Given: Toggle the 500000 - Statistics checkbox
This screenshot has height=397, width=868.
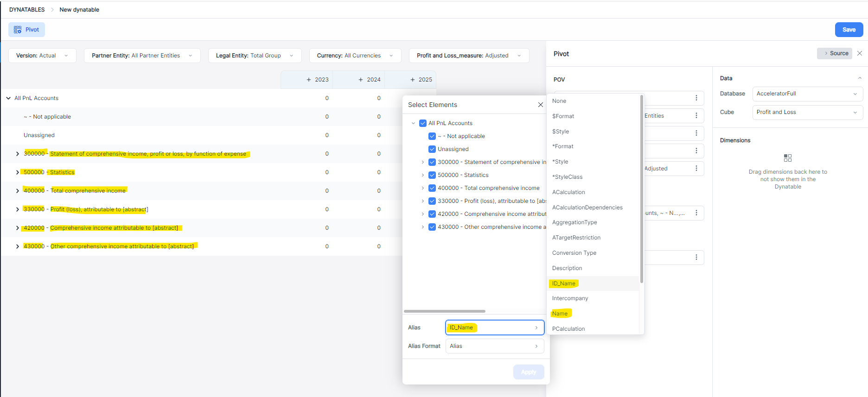Looking at the screenshot, I should (x=432, y=175).
